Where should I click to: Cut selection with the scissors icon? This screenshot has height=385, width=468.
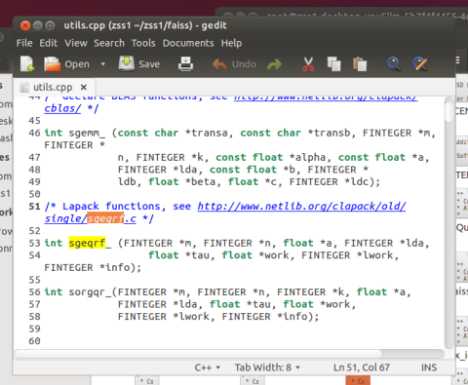click(308, 64)
